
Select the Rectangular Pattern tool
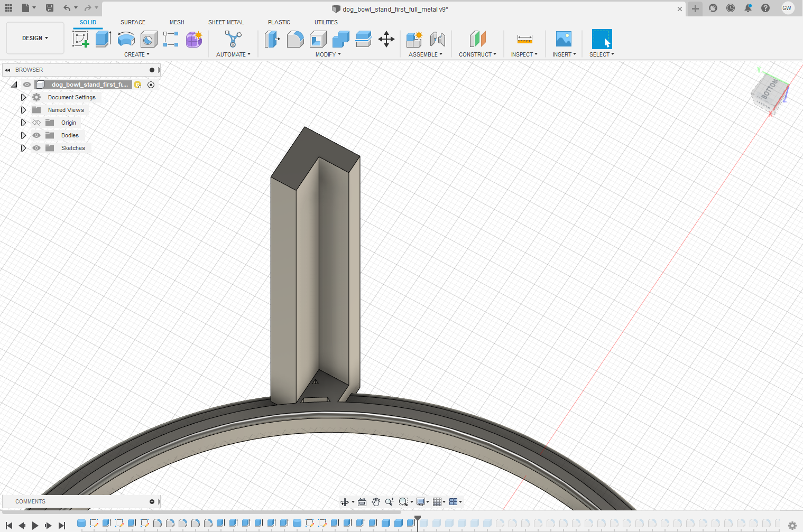point(171,39)
